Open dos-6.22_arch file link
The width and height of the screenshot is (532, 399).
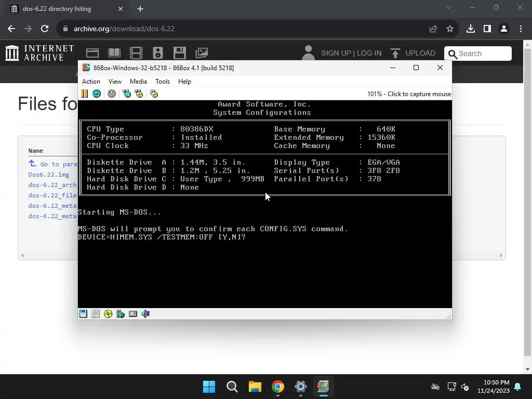point(52,185)
